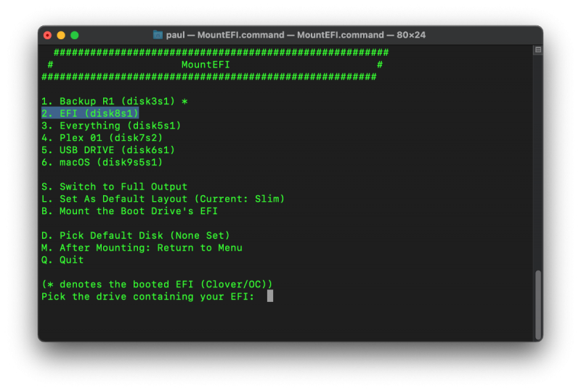This screenshot has height=392, width=581.
Task: Minimize the terminal with the yellow button
Action: tap(61, 35)
